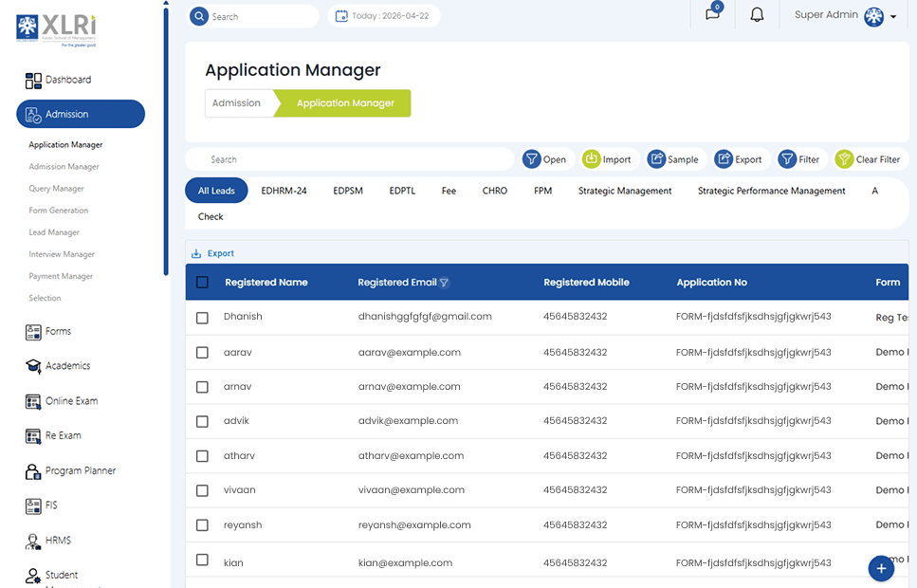Switch to Strategic Performance Management tab

click(771, 191)
